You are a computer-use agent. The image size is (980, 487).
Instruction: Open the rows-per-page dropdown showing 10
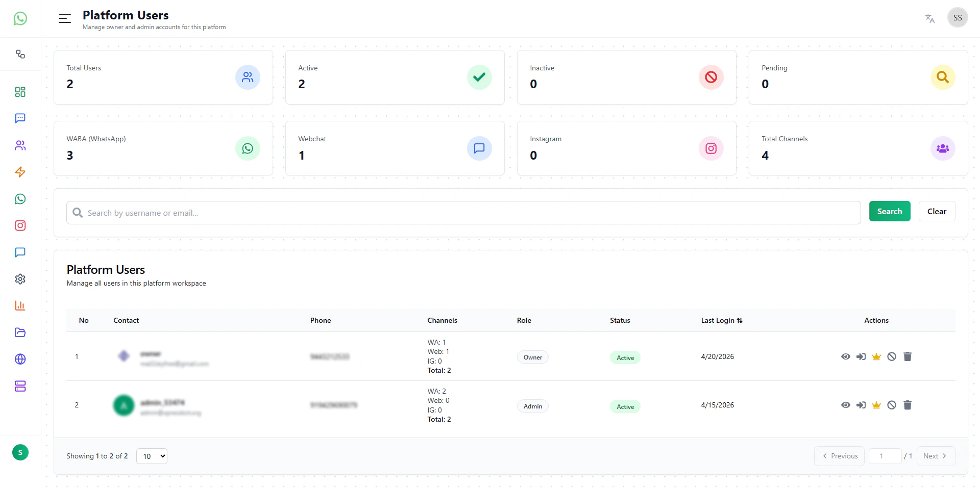[x=152, y=456]
